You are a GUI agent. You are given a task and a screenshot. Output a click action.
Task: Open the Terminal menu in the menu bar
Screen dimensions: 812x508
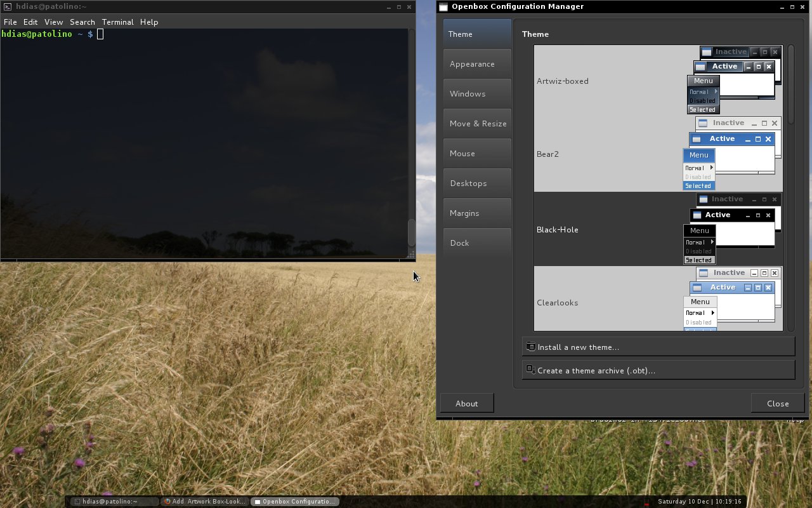tap(117, 22)
